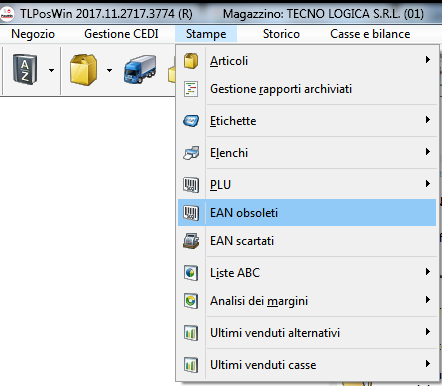Click the Elenchi printer icon
The image size is (443, 386).
[x=191, y=153]
